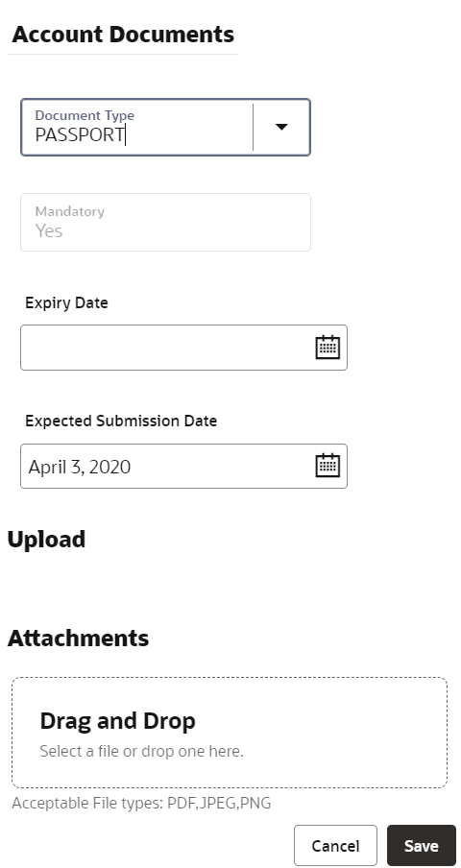Select the Mandatory Yes field
461x868 pixels.
coord(165,222)
